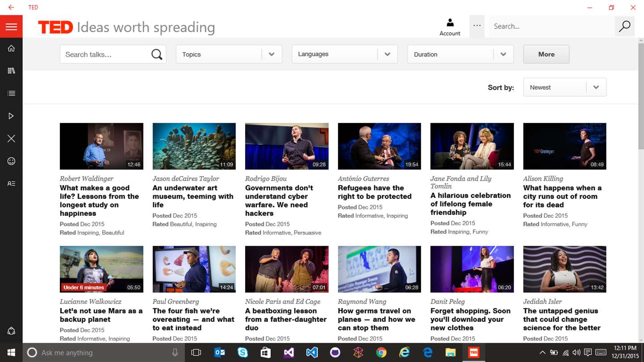This screenshot has height=362, width=644.
Task: Click 'How germs travel on planes' title
Action: (376, 319)
